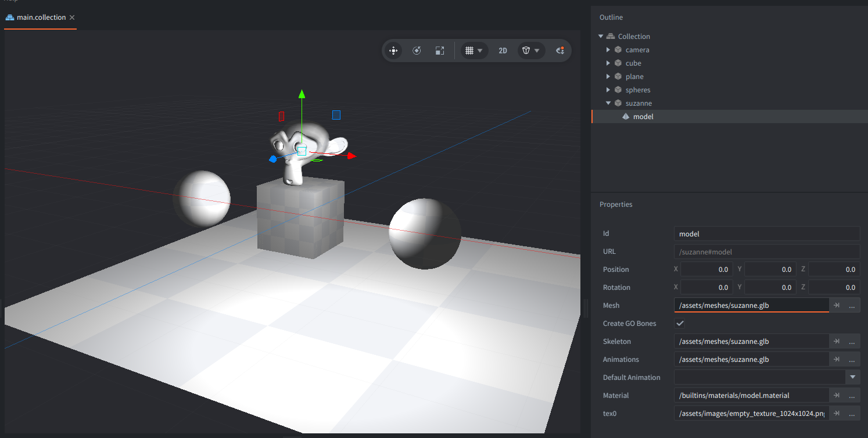This screenshot has width=868, height=438.
Task: Browse for Material with the ... button
Action: click(852, 395)
